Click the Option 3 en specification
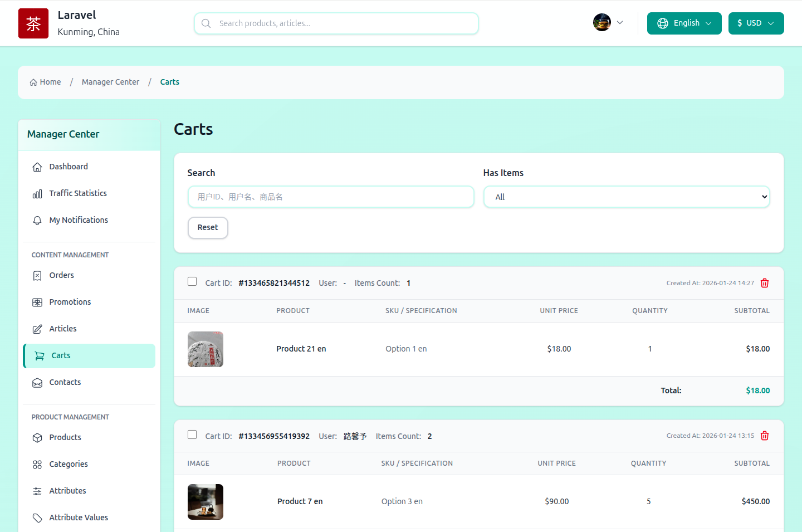This screenshot has width=802, height=532. coord(402,501)
